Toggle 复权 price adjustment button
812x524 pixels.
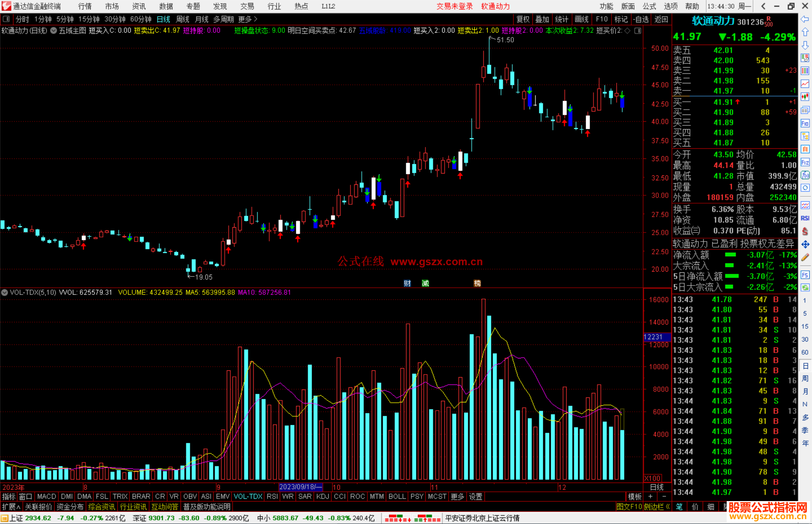pyautogui.click(x=523, y=19)
